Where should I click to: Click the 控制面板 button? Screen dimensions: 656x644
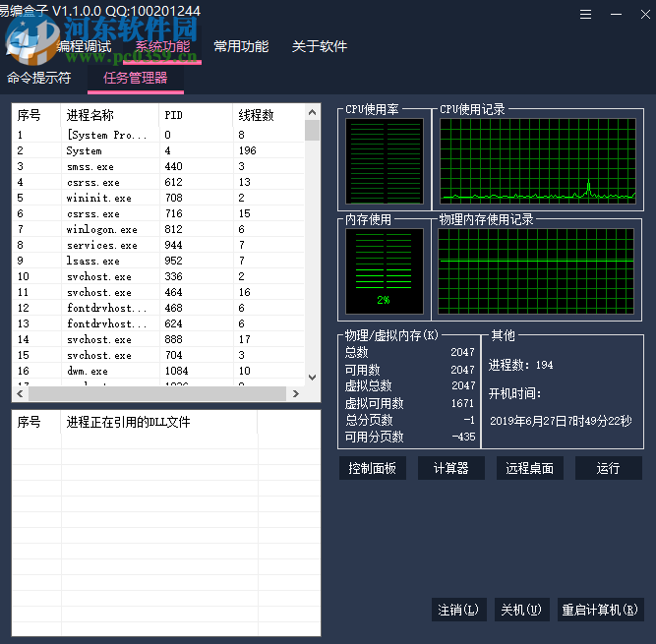coord(373,468)
